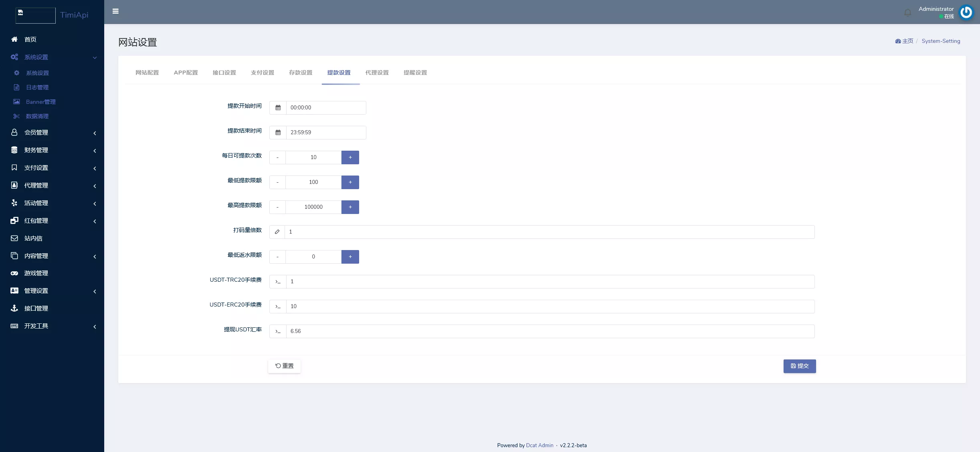The height and width of the screenshot is (452, 980).
Task: Switch to the 网站配置 tab
Action: 147,73
